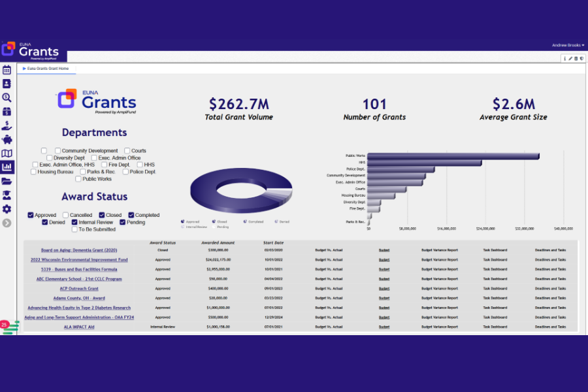The width and height of the screenshot is (588, 392).
Task: Check the Public Works department checkbox
Action: [x=78, y=179]
